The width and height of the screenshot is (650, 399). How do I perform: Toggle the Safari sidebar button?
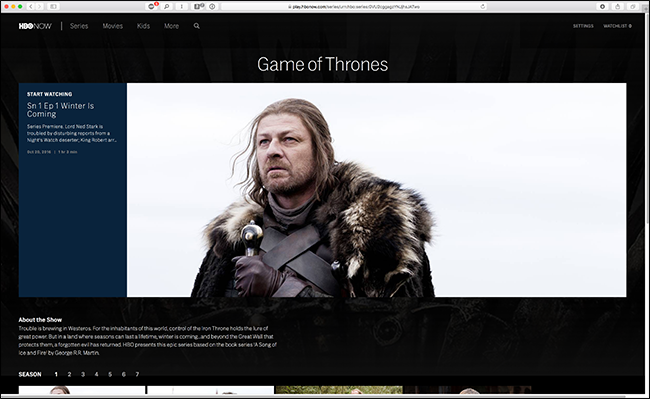pyautogui.click(x=53, y=7)
